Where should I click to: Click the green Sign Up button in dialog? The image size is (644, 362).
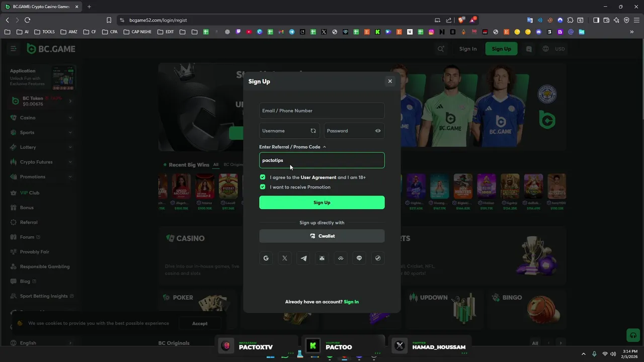(322, 203)
